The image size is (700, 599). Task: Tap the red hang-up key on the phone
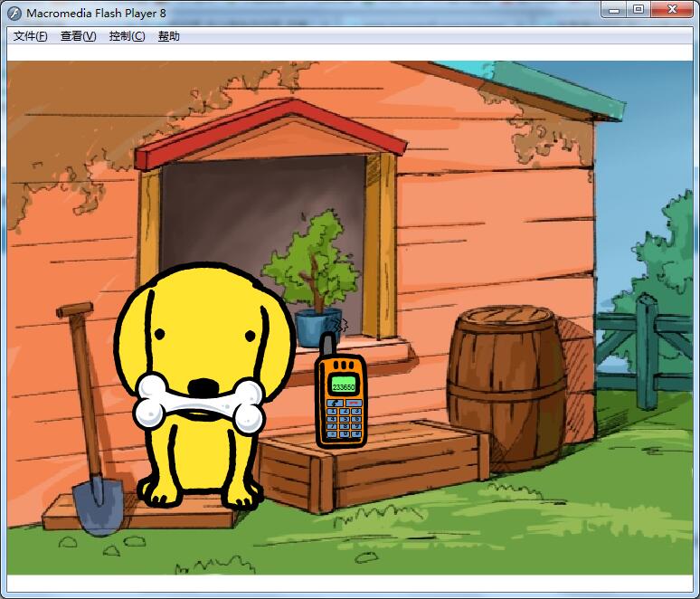[x=354, y=403]
